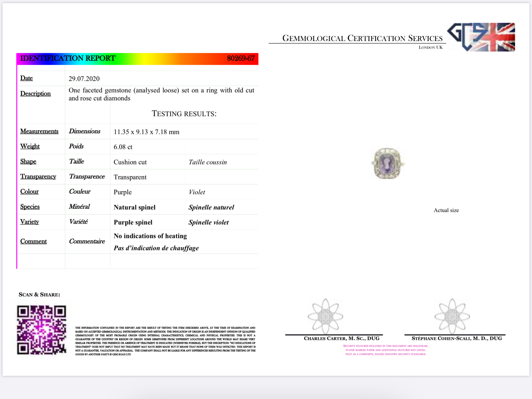Viewport: 532px width, 399px height.
Task: Click the Variety row label
Action: point(29,221)
